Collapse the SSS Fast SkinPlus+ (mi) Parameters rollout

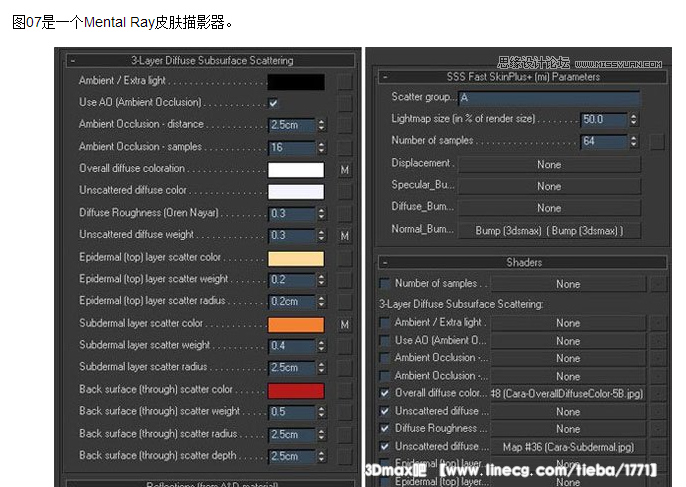click(522, 77)
